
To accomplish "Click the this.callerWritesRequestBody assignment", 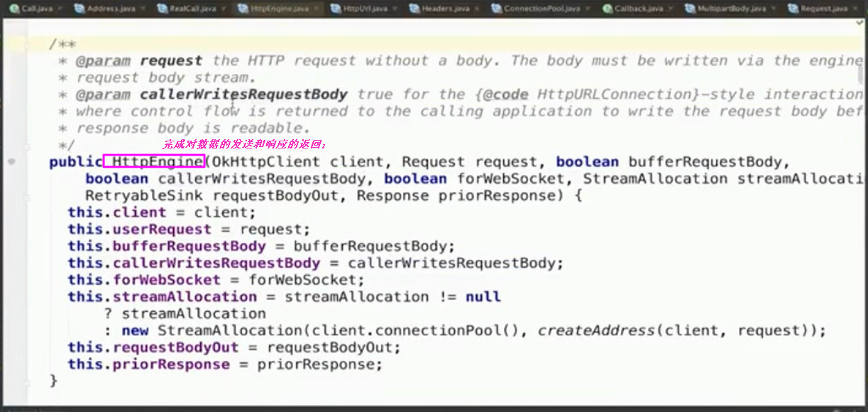I will (x=316, y=264).
